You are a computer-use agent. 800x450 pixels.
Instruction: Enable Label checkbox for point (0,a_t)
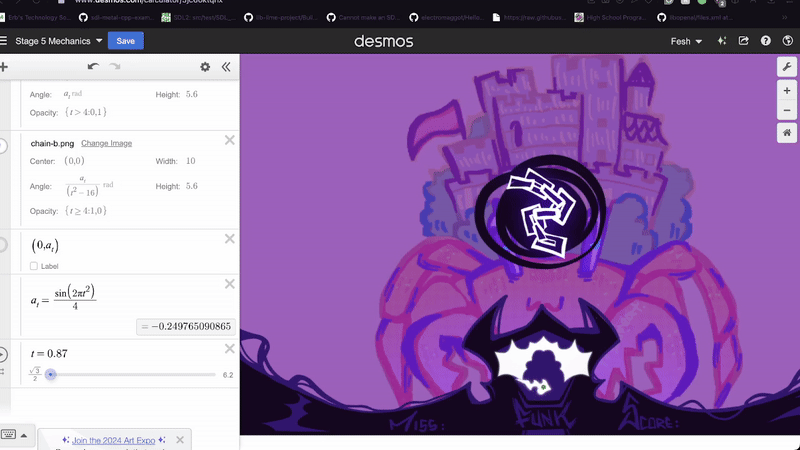[x=34, y=266]
